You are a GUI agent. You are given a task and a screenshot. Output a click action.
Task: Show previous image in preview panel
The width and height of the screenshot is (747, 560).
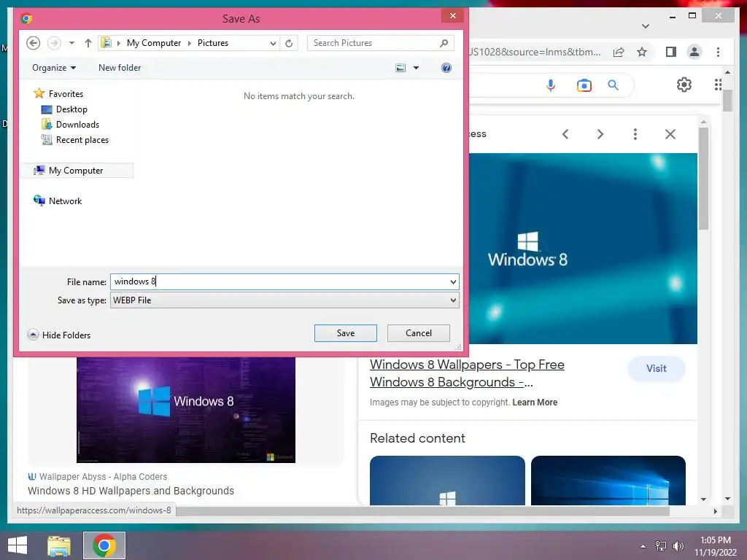(x=565, y=134)
